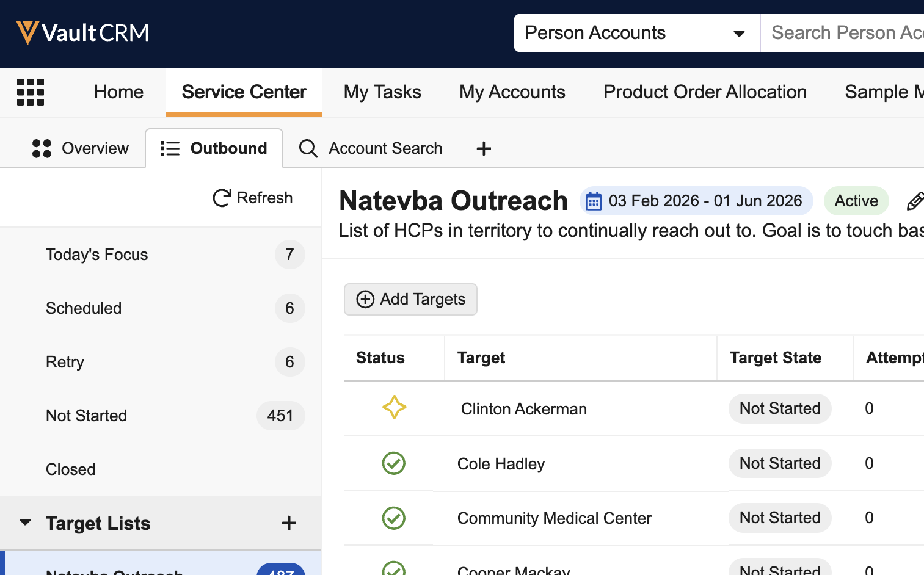
Task: Click the Search Person Accounts field
Action: tap(846, 33)
